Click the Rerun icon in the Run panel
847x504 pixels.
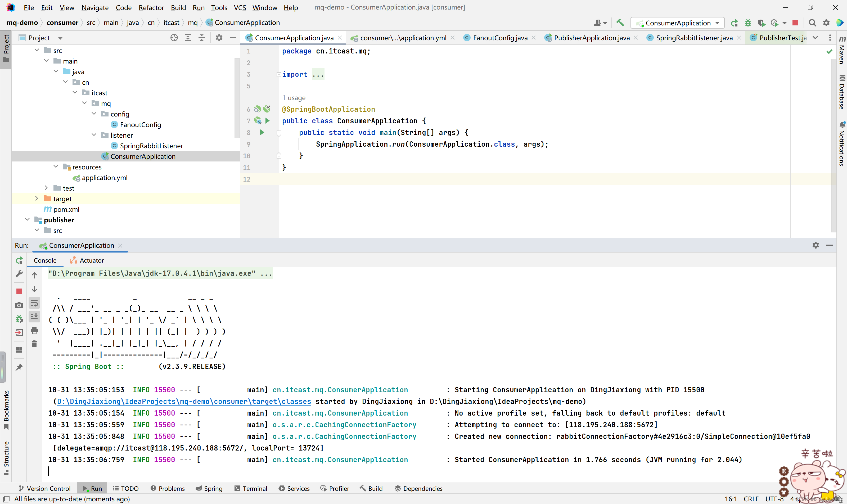click(19, 260)
